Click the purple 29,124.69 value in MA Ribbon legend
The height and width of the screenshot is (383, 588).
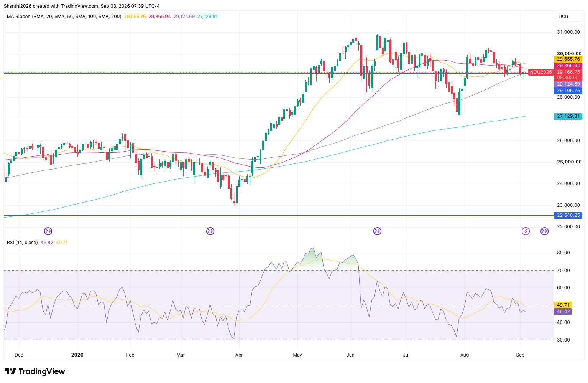184,17
